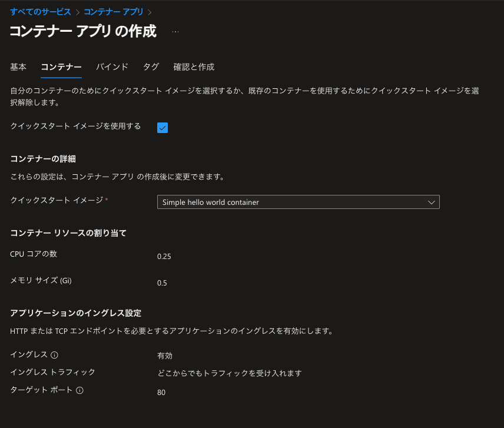Click どこからでもトラフィックを受け入れます text
The image size is (504, 428).
(230, 373)
